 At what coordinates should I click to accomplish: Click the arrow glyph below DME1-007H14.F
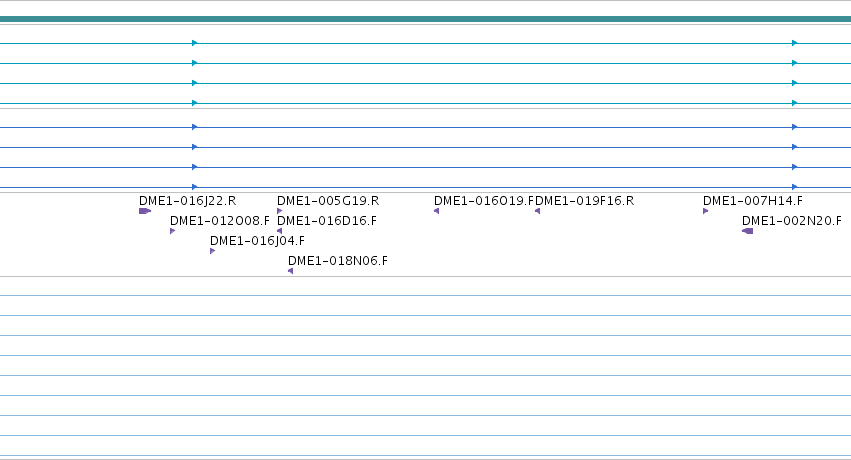point(706,211)
